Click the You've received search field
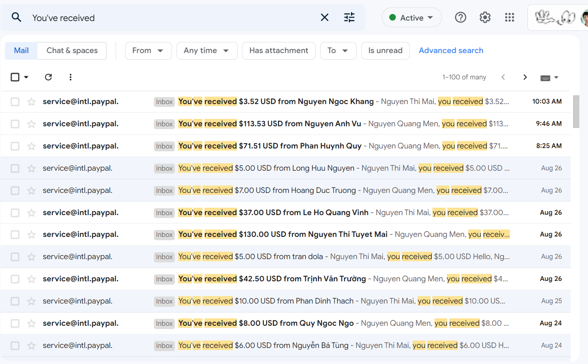Screen dimensions: 588x364 (x=173, y=18)
